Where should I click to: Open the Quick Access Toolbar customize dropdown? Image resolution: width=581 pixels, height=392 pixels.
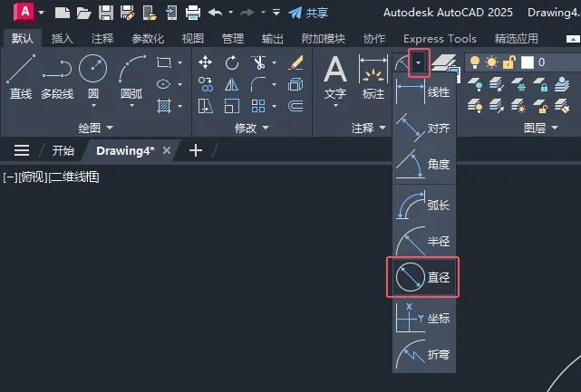276,12
